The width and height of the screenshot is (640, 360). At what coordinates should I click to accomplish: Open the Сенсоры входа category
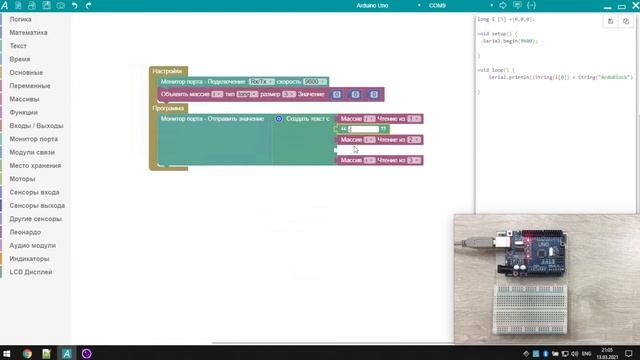click(34, 192)
